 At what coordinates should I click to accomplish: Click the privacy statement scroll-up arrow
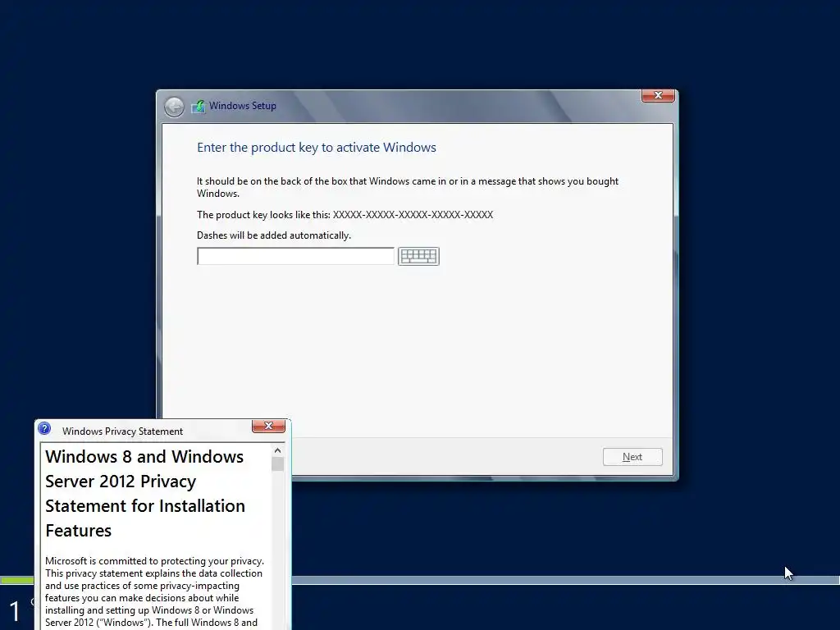pyautogui.click(x=277, y=450)
